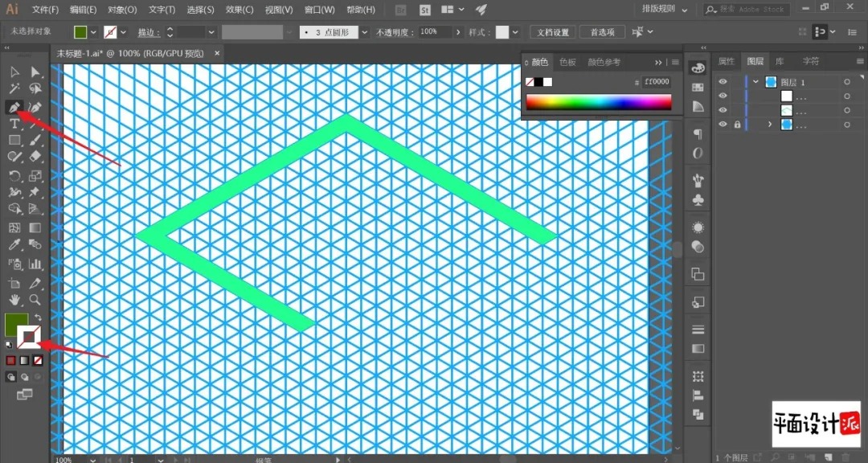Click the 首选项 button
The width and height of the screenshot is (868, 463).
tap(602, 33)
